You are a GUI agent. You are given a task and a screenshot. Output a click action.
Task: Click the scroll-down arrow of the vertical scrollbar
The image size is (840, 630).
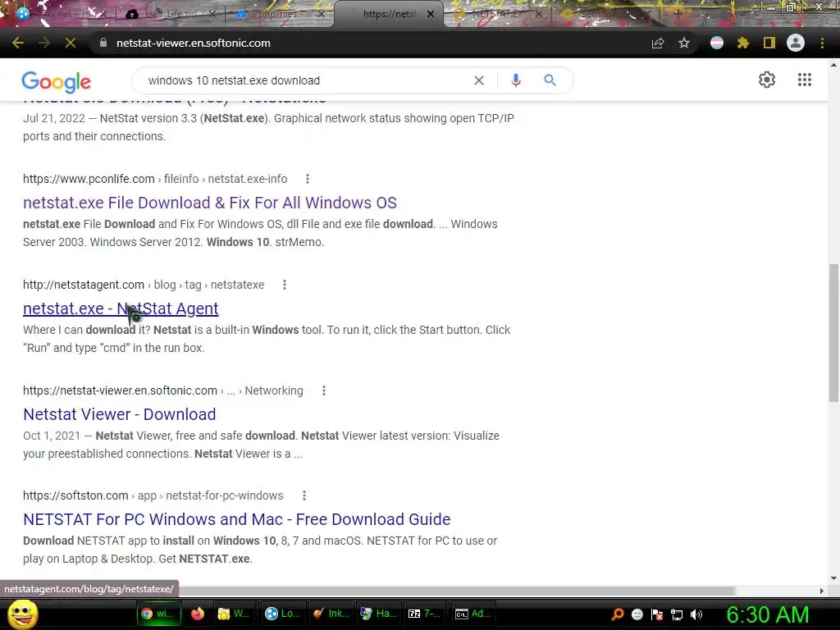(x=833, y=578)
